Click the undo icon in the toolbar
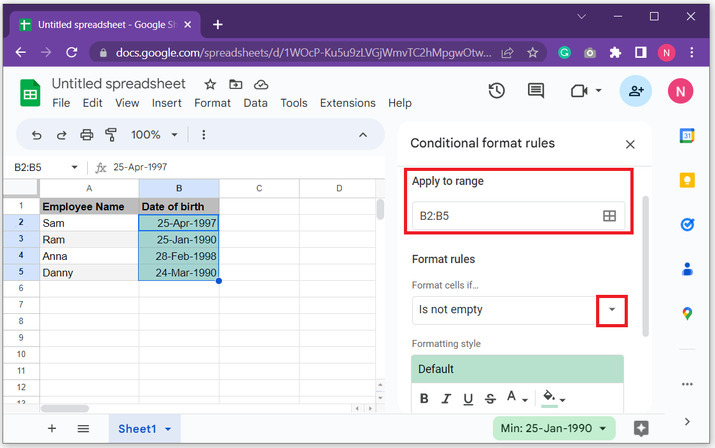The image size is (715, 448). (x=36, y=135)
